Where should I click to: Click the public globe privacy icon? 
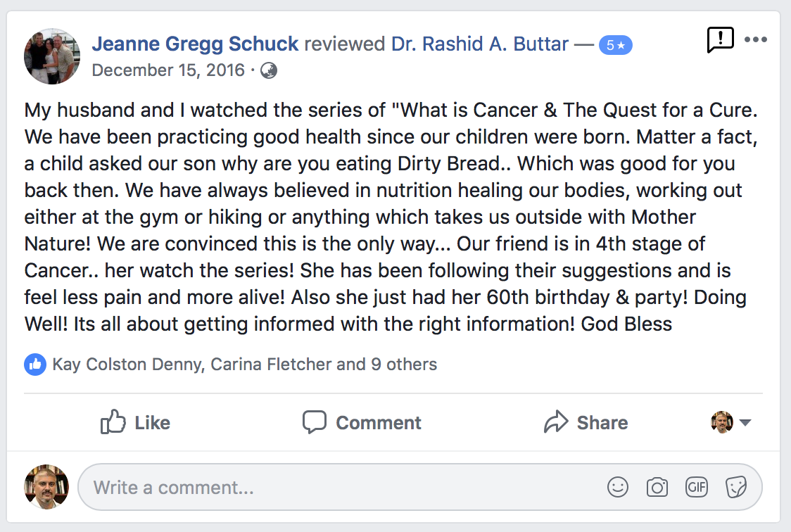coord(268,70)
